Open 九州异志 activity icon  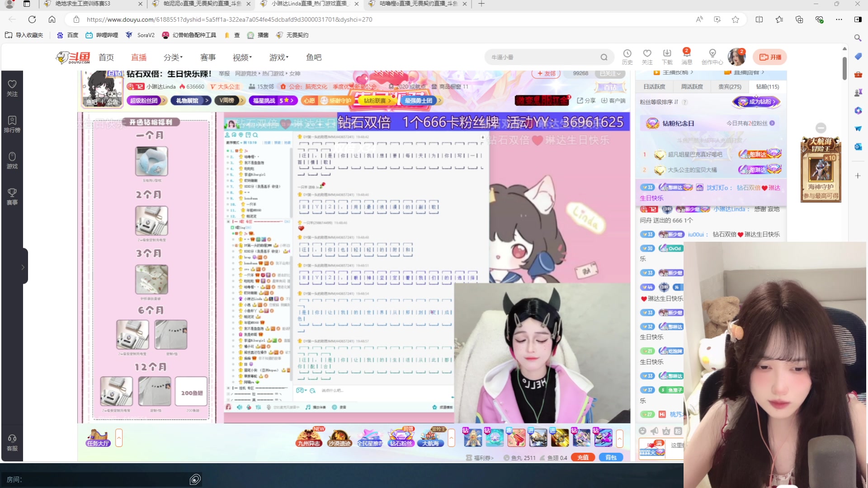309,437
